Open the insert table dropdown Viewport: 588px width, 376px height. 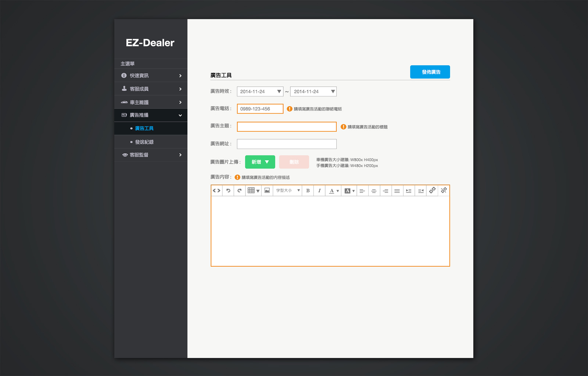coord(254,191)
